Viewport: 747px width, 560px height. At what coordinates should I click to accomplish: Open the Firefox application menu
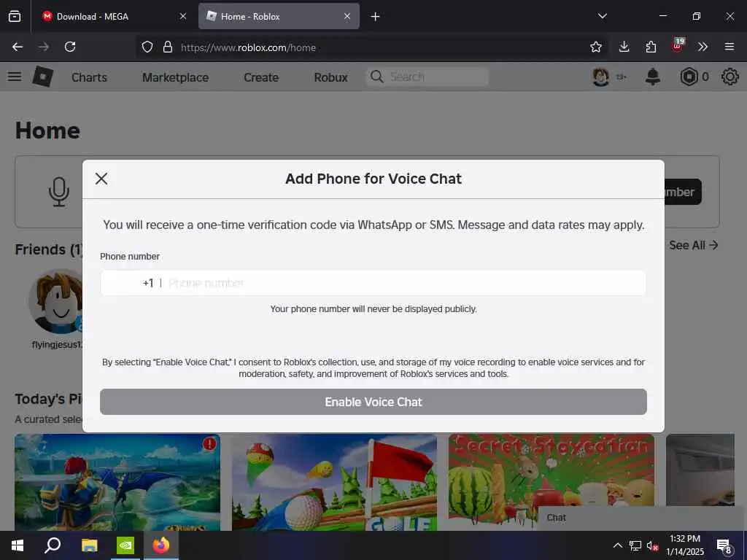(x=729, y=47)
